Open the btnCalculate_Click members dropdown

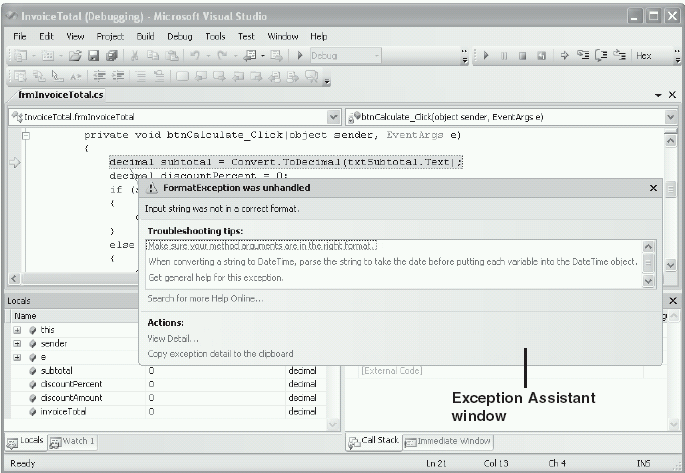point(671,117)
